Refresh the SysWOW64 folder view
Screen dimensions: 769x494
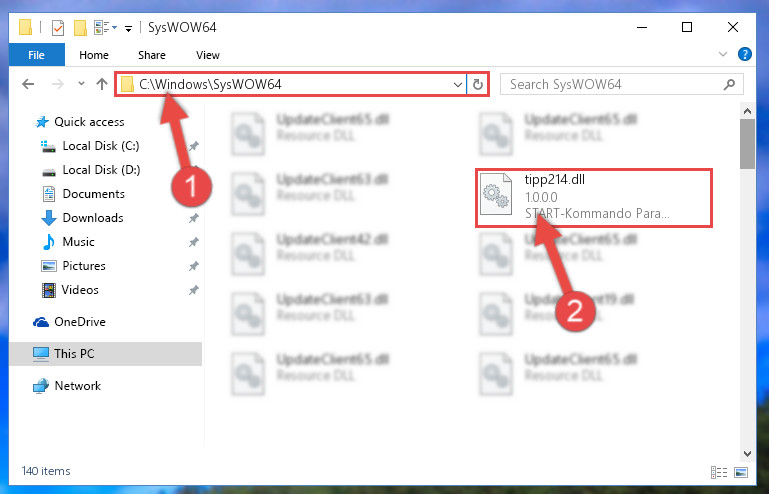(x=478, y=84)
